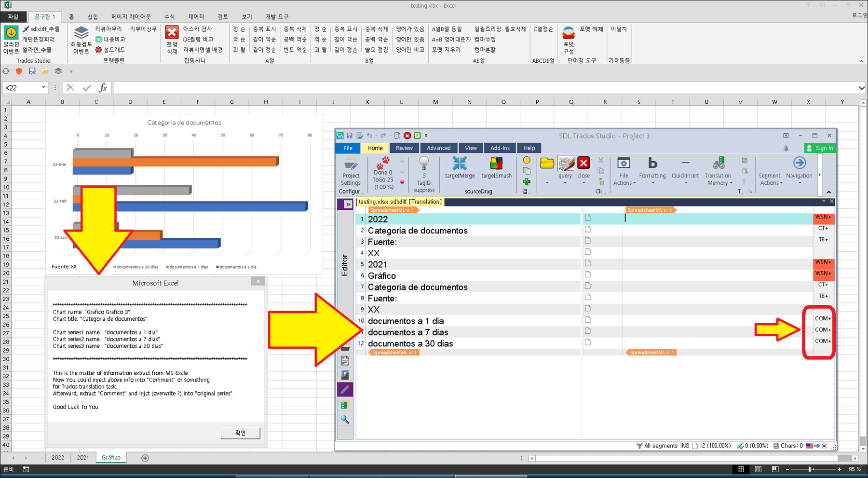
Task: Open the Advanced tab in Trados
Action: tap(438, 148)
